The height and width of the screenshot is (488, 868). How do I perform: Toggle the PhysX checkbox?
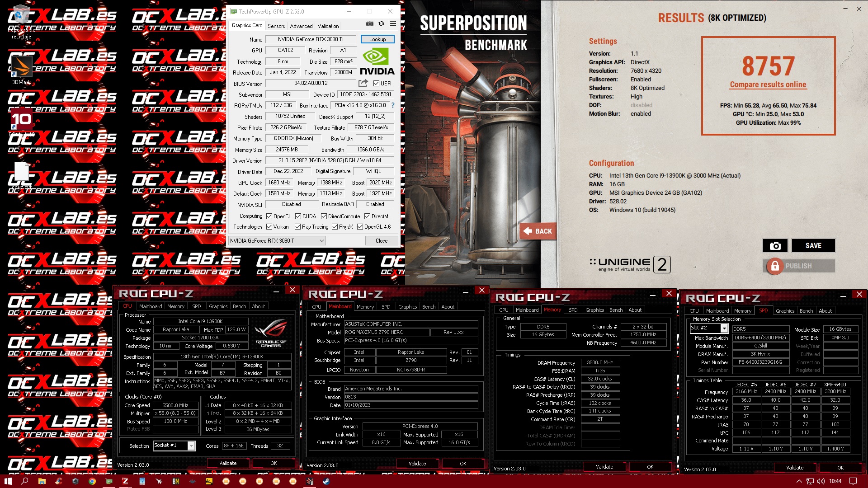pyautogui.click(x=335, y=227)
